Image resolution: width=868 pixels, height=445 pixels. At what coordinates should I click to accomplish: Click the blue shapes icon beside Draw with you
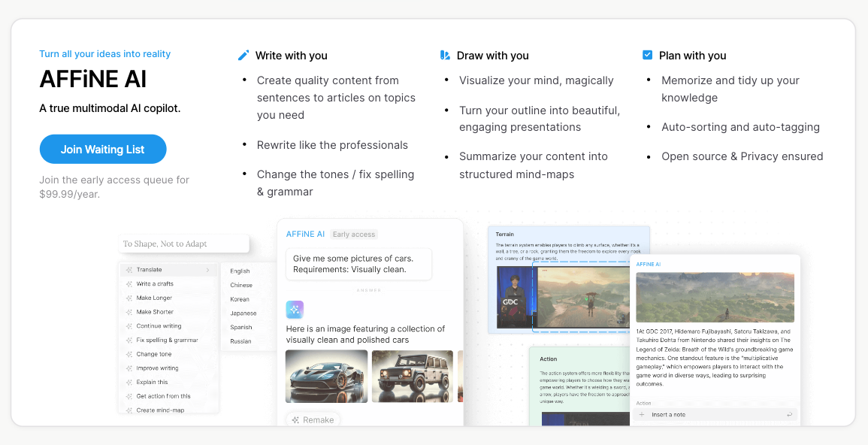point(445,56)
